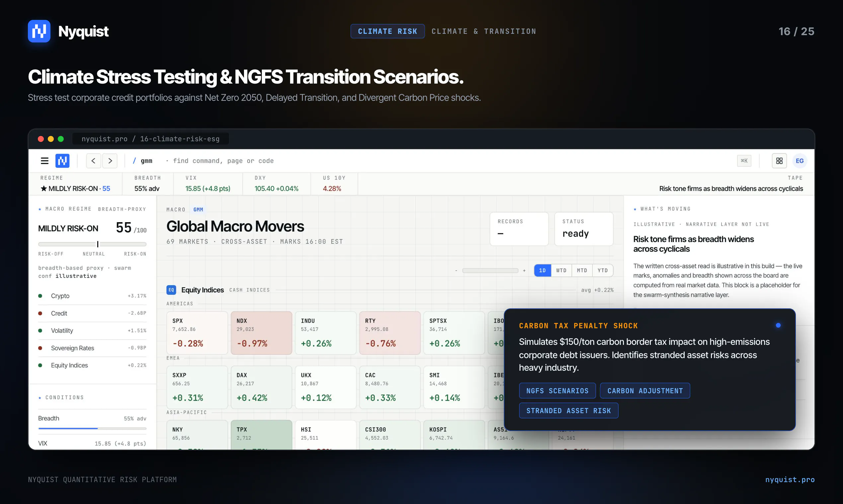843x504 pixels.
Task: Switch to the MTD timeframe
Action: point(582,270)
